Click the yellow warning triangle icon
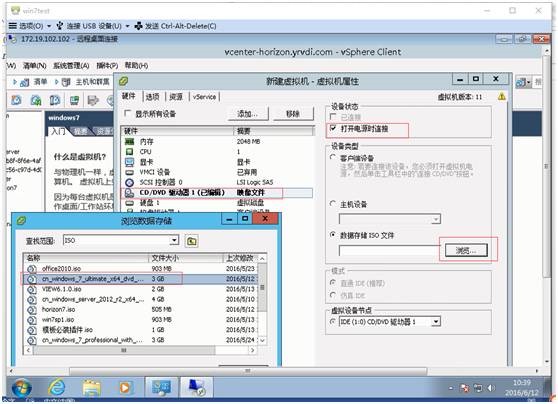558x404 pixels. tap(502, 96)
